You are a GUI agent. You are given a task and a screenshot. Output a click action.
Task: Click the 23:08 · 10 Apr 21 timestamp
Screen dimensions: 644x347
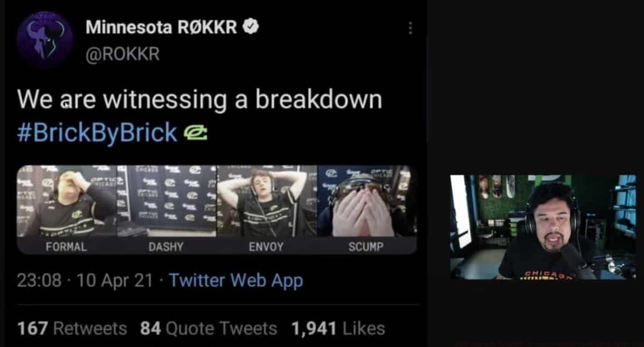point(85,280)
